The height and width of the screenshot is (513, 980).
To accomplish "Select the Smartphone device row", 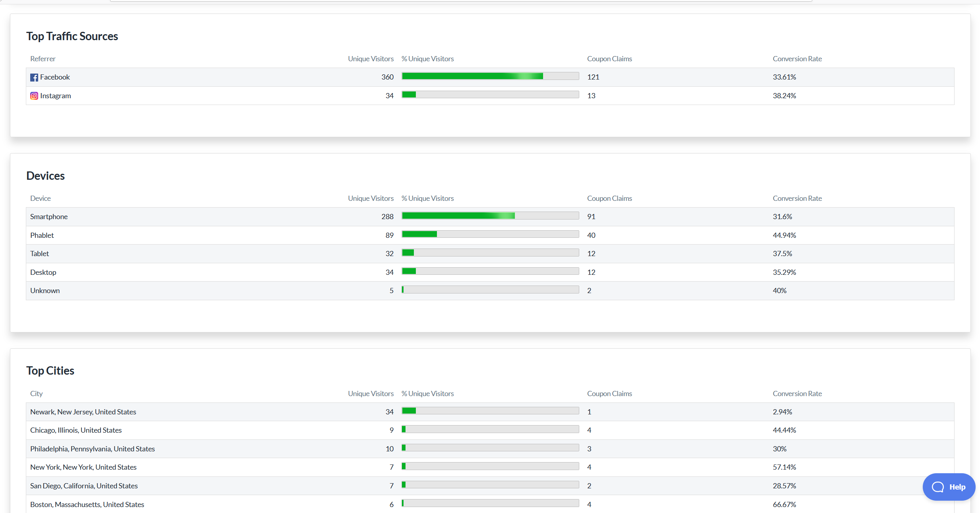I will 49,217.
